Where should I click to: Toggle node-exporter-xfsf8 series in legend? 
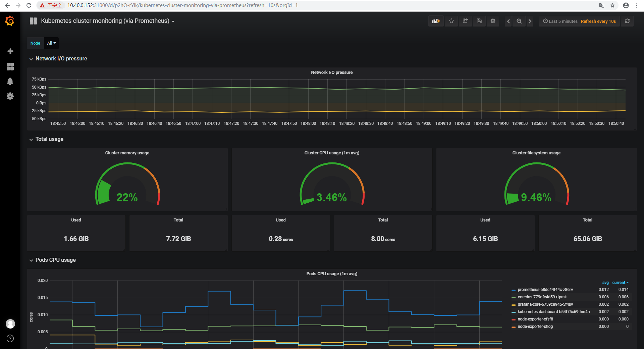[535, 319]
